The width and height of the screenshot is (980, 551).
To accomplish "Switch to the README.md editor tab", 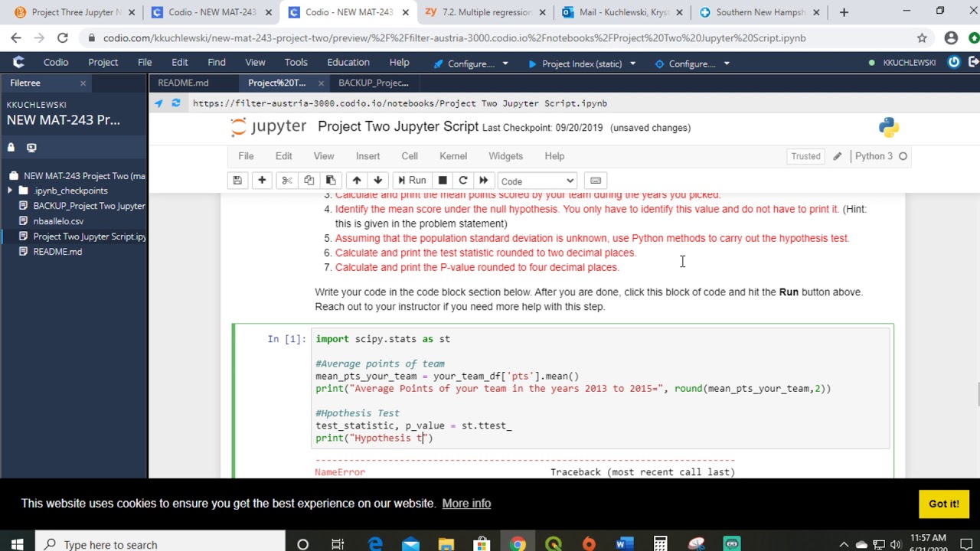I will [x=183, y=83].
